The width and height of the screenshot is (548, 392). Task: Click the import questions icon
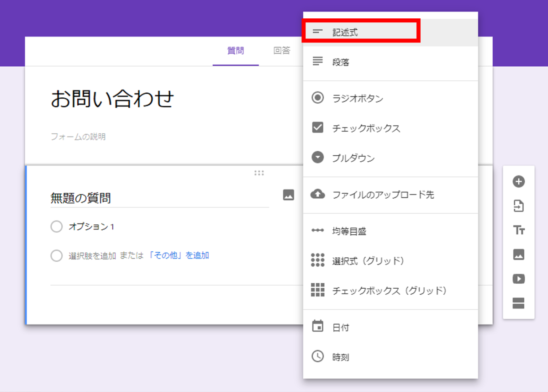[x=518, y=206]
